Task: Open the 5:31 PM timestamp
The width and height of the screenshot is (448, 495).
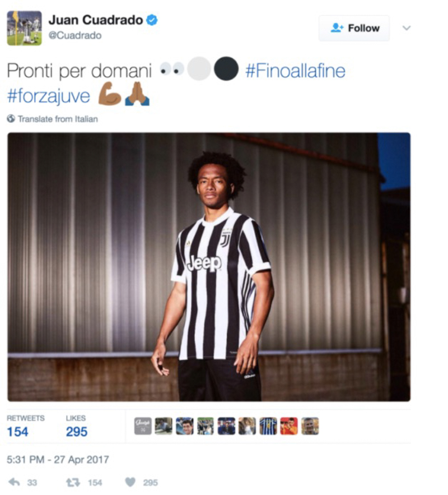Action: 58,459
